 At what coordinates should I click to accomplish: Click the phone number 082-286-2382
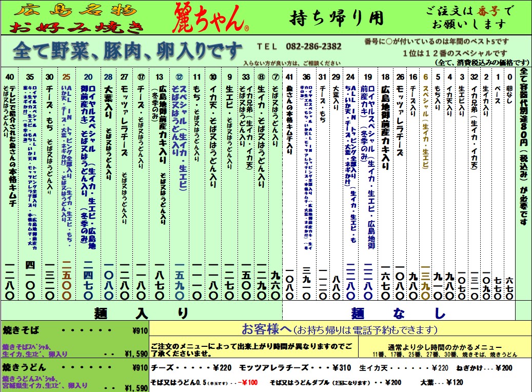tap(313, 46)
